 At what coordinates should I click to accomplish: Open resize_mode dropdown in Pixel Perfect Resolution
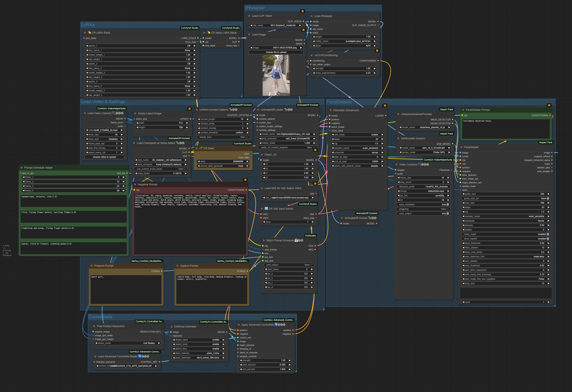pos(127,343)
